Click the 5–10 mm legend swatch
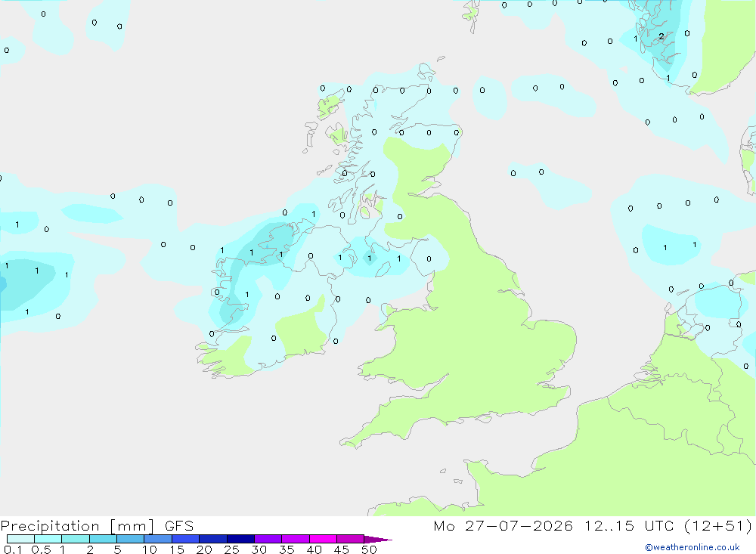 point(131,539)
